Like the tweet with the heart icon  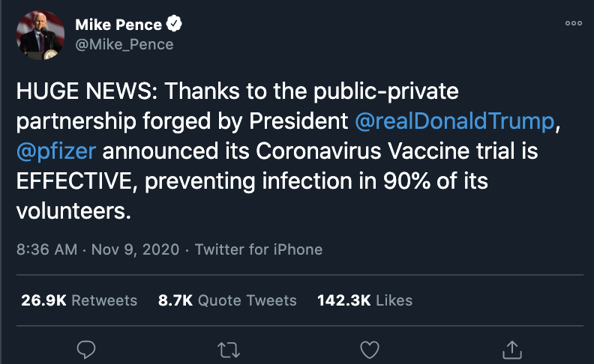tap(369, 348)
